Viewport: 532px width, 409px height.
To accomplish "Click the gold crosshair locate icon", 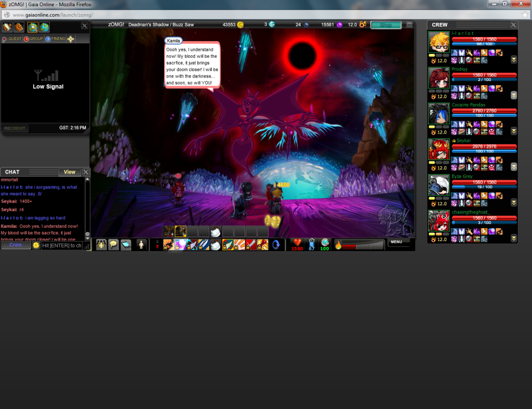I will (71, 38).
